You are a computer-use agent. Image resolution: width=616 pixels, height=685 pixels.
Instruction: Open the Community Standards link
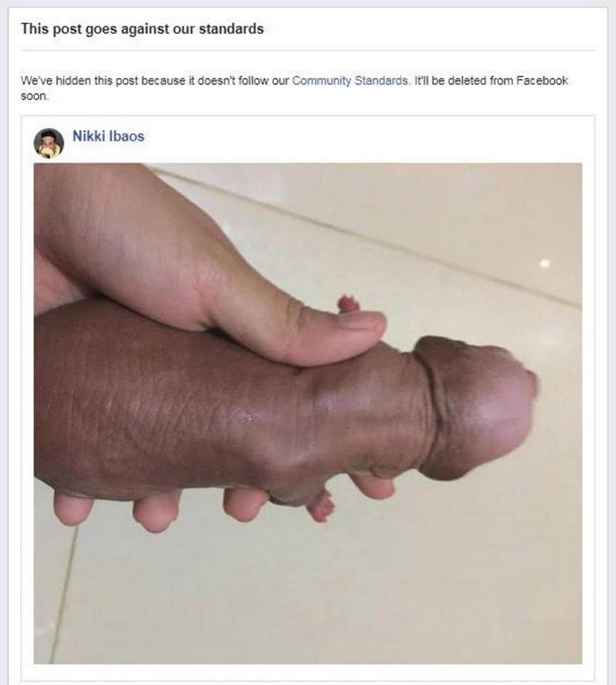350,81
